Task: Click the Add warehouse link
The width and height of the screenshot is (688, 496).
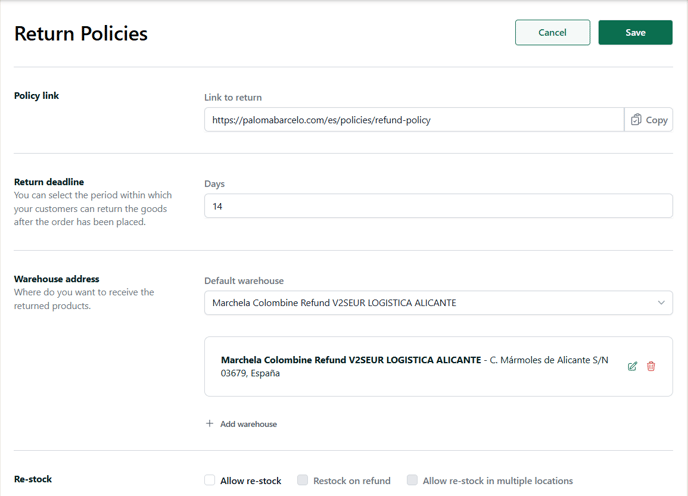Action: click(x=248, y=424)
